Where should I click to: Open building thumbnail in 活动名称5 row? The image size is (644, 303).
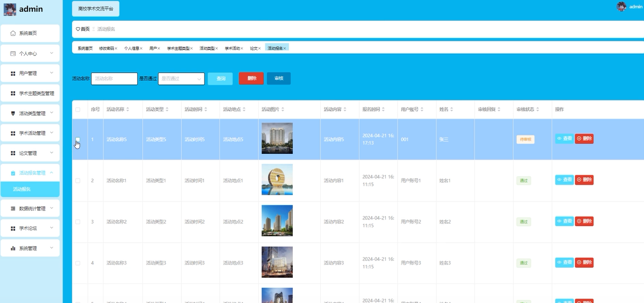pos(277,139)
